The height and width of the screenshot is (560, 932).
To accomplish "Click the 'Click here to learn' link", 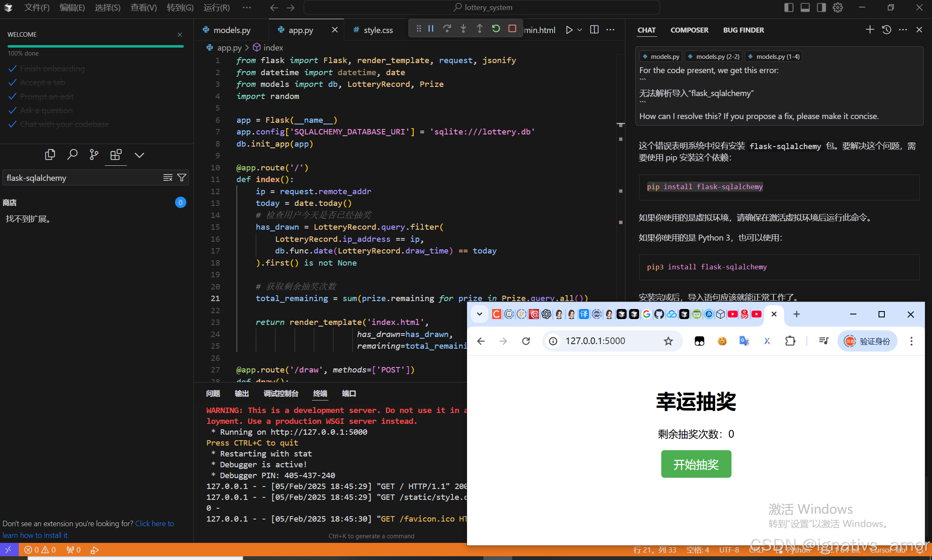I will click(155, 523).
